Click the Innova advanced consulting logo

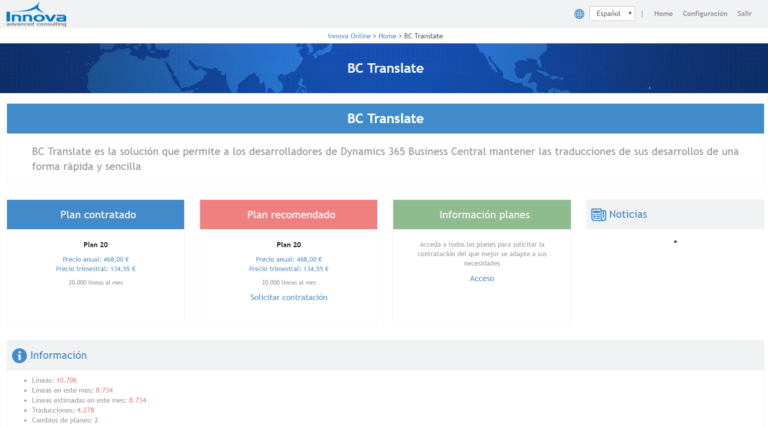[36, 14]
